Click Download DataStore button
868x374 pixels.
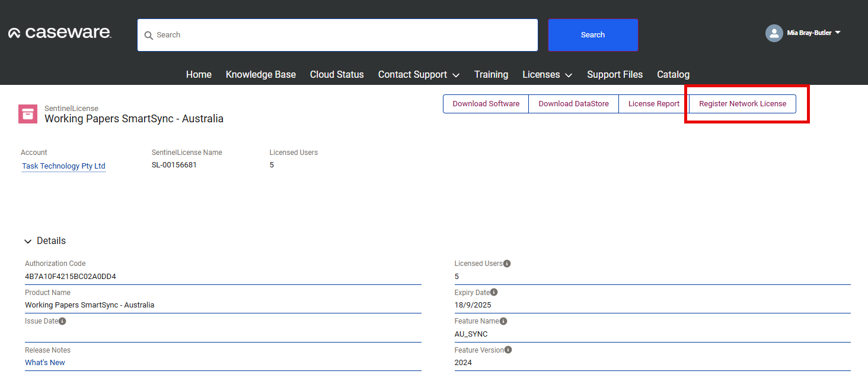tap(573, 104)
